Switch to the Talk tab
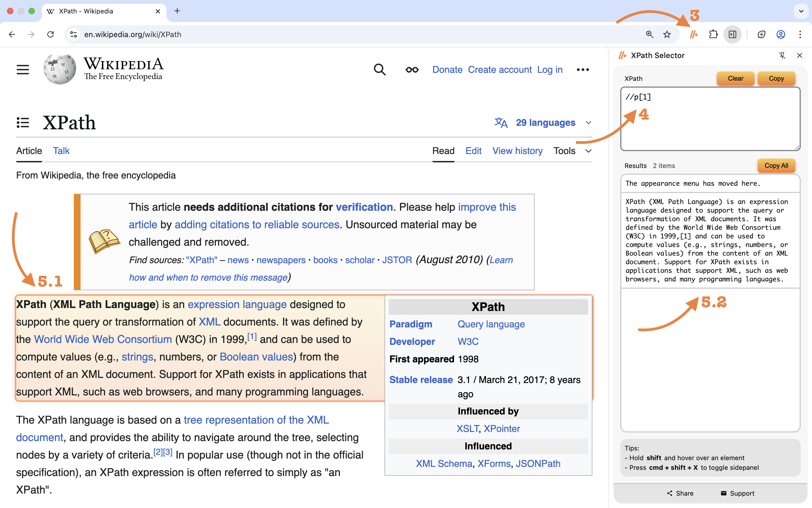This screenshot has width=812, height=508. pyautogui.click(x=61, y=151)
